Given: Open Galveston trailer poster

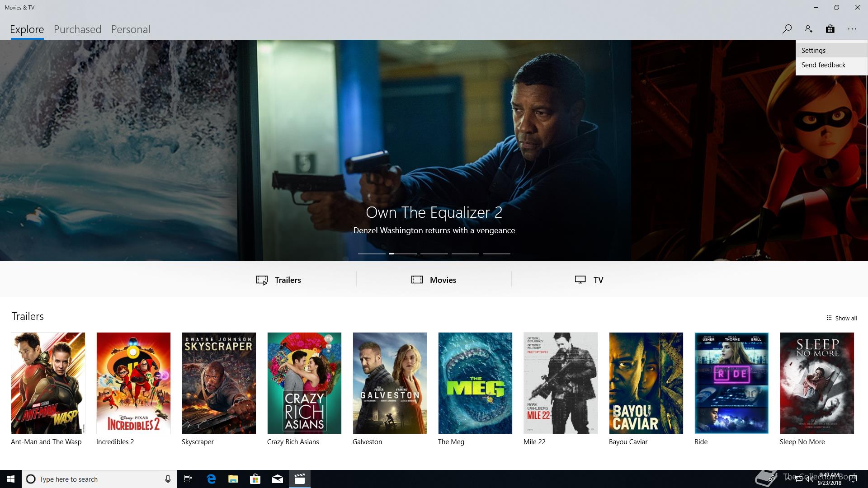Looking at the screenshot, I should [390, 383].
